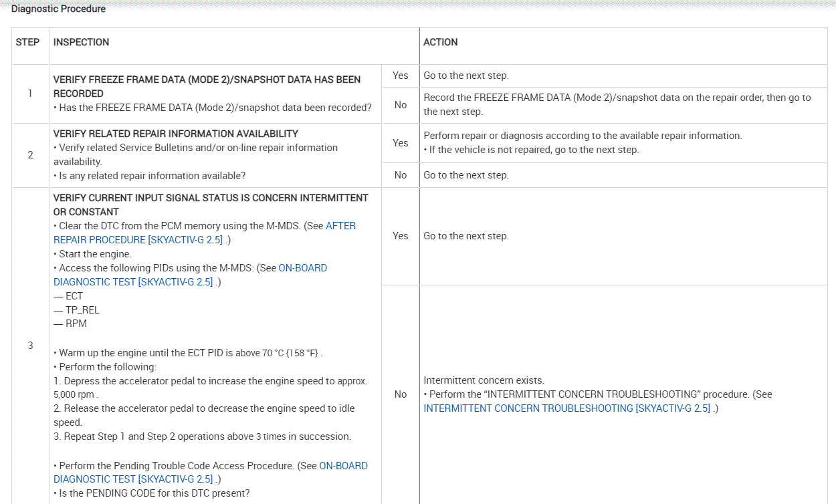Select the step number 1 cell
Viewport: 836px width, 504px height.
click(x=30, y=94)
